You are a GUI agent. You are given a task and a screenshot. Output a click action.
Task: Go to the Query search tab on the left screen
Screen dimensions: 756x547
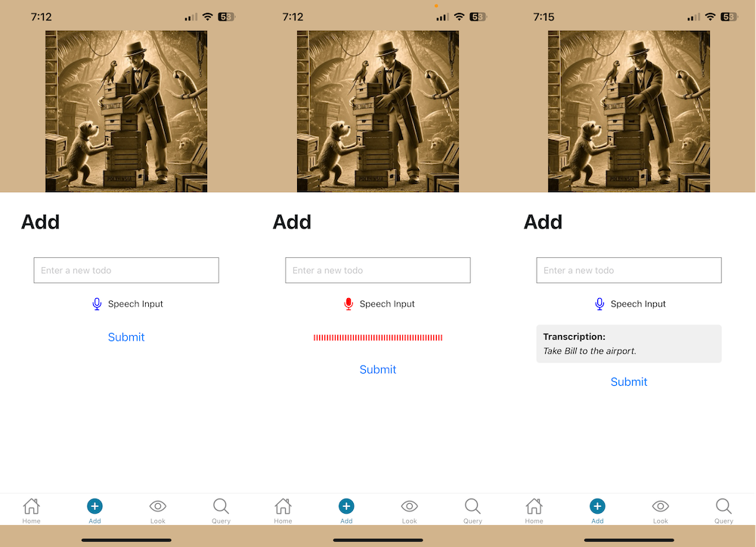coord(222,511)
